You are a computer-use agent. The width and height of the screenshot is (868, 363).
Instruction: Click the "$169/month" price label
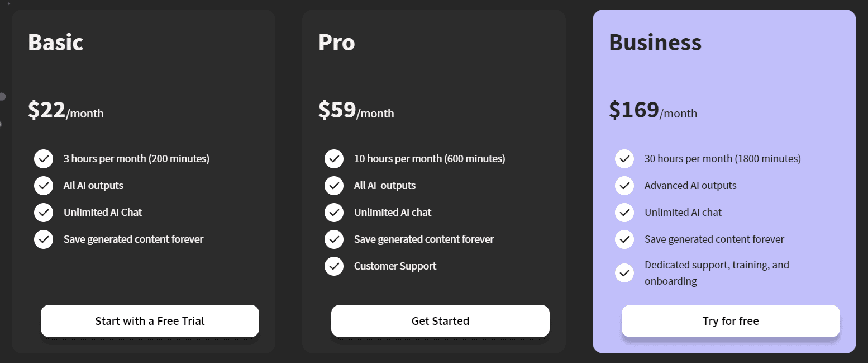pos(654,111)
